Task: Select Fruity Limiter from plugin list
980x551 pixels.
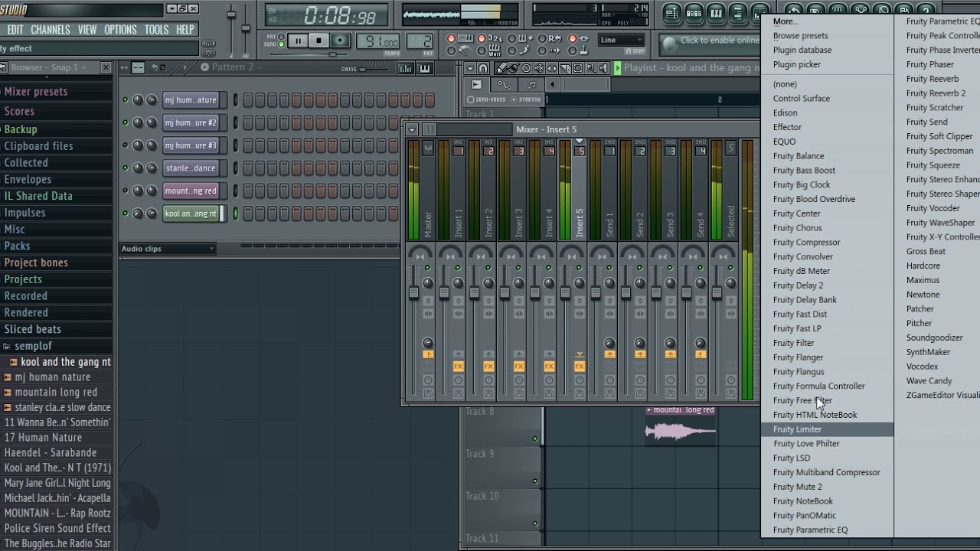Action: pyautogui.click(x=827, y=429)
